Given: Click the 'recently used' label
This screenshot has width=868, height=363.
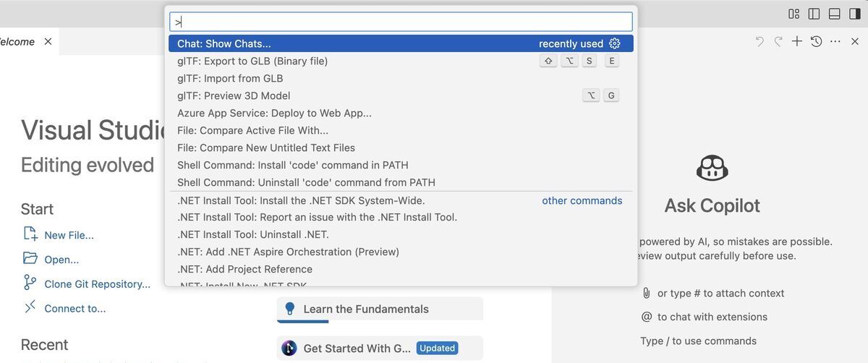Looking at the screenshot, I should click(x=571, y=43).
